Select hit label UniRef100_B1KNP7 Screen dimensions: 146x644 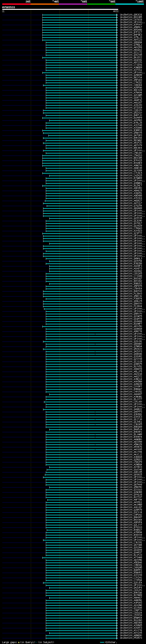tap(131, 324)
